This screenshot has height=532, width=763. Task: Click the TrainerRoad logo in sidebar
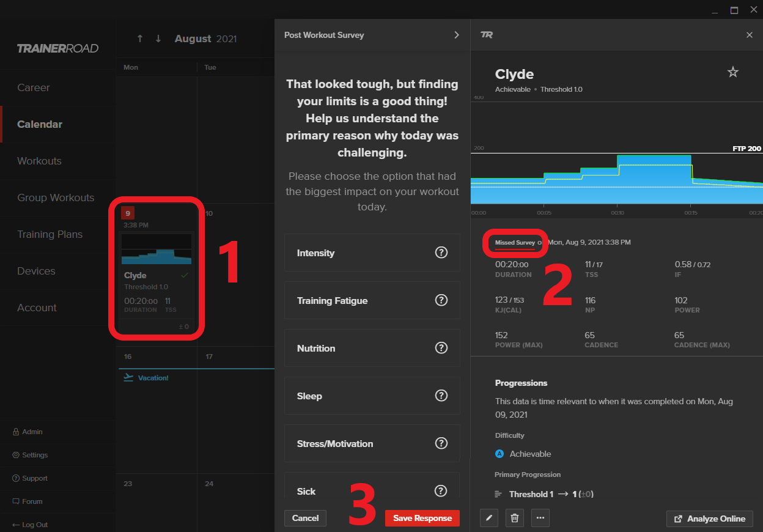click(57, 49)
